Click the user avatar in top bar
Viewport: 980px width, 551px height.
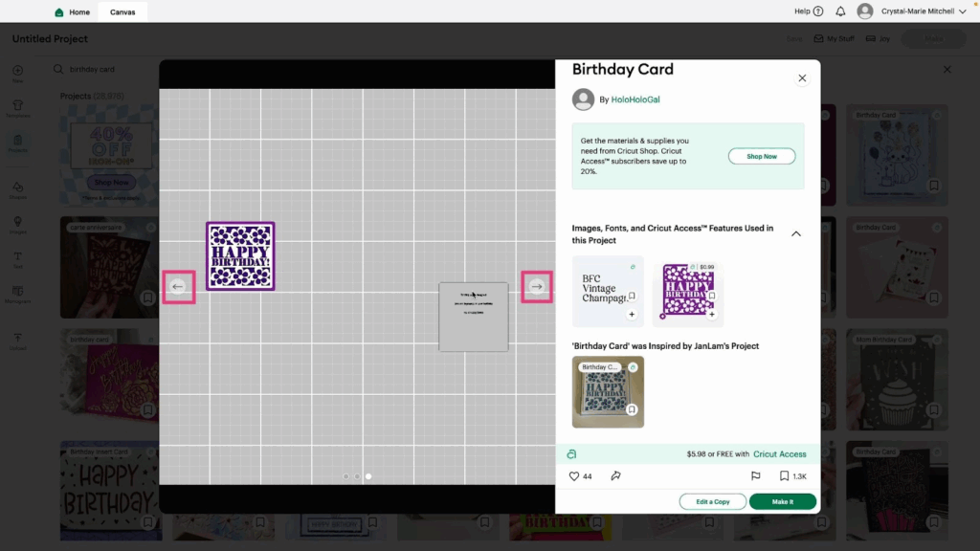(x=865, y=11)
